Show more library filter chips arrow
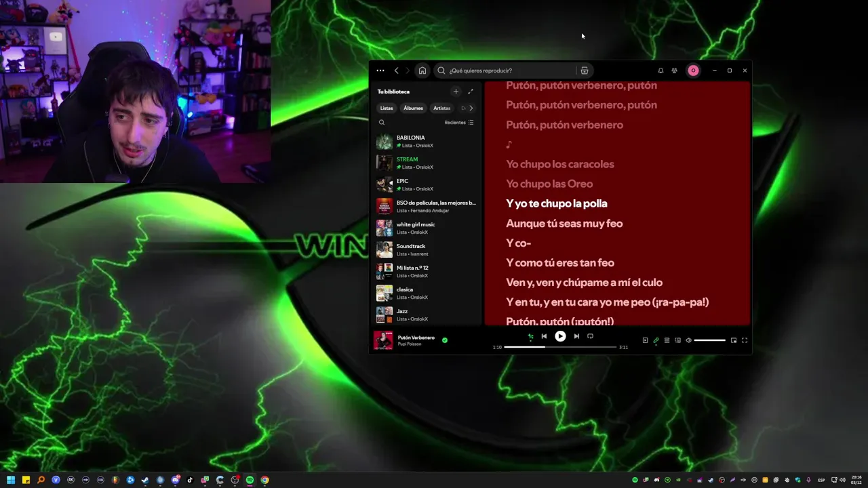The height and width of the screenshot is (488, 868). (x=471, y=108)
